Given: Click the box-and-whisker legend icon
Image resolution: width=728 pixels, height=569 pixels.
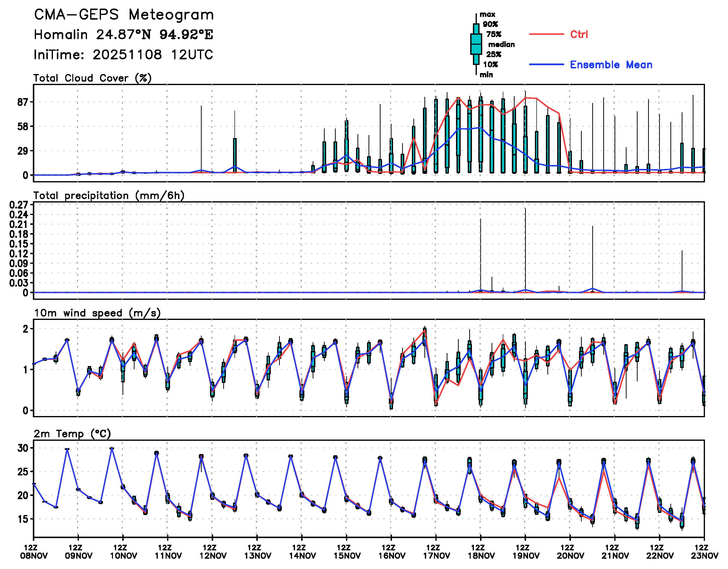Looking at the screenshot, I should coord(476,44).
